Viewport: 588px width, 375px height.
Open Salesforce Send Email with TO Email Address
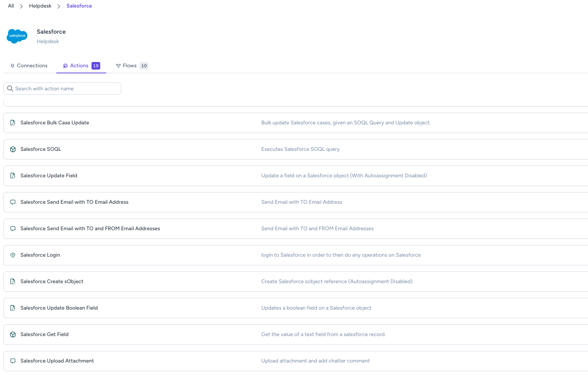click(x=296, y=202)
